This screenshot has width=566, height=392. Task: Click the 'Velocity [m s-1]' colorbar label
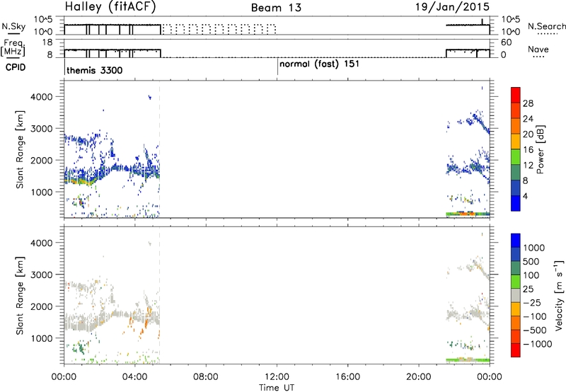click(x=559, y=295)
